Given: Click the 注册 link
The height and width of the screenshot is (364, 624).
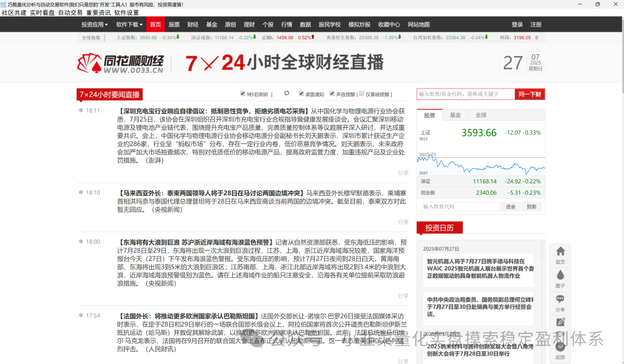Looking at the screenshot, I should [536, 24].
